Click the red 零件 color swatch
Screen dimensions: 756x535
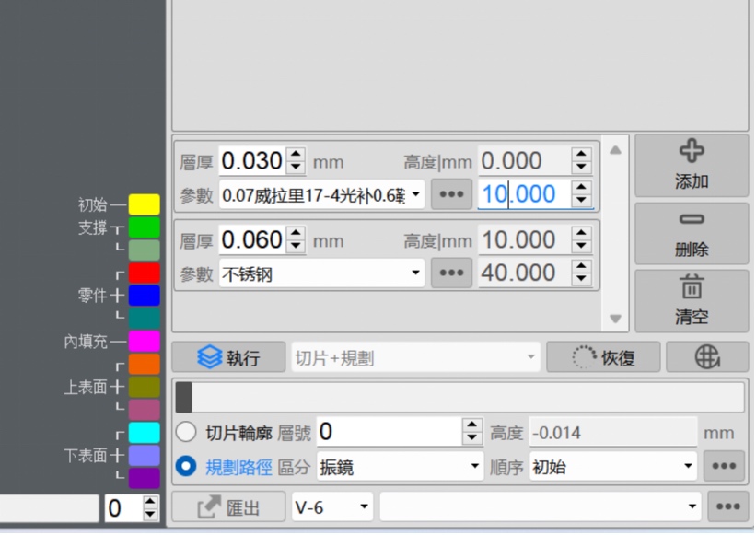144,273
